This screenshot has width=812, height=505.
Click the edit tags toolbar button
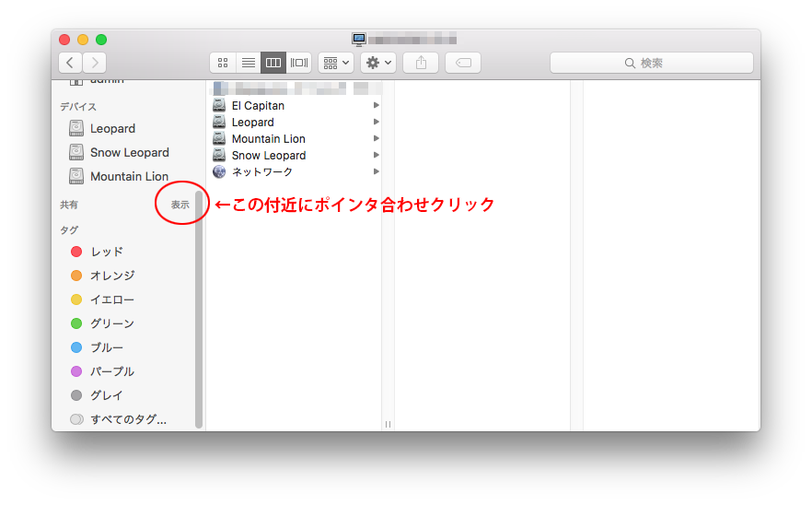(463, 63)
